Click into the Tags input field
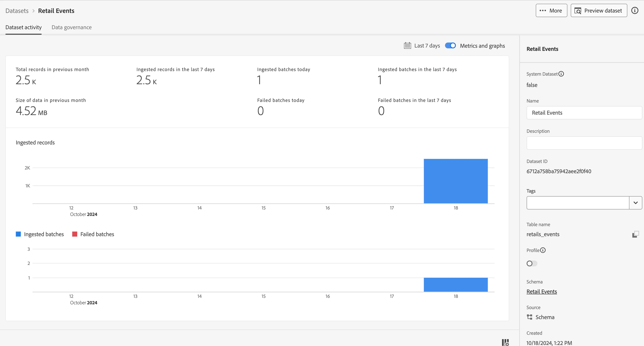 pyautogui.click(x=578, y=203)
